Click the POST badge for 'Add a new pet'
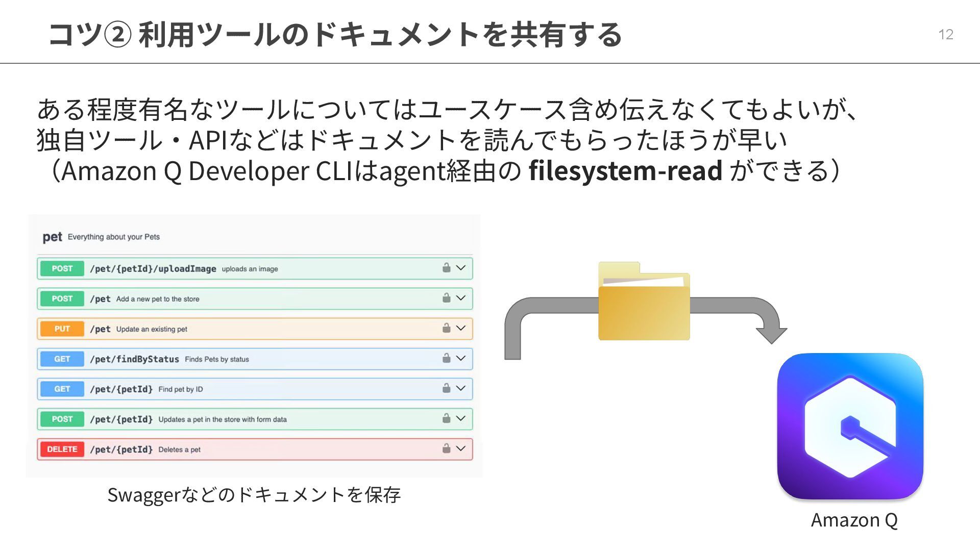Screen dimensions: 980x551 coord(62,298)
